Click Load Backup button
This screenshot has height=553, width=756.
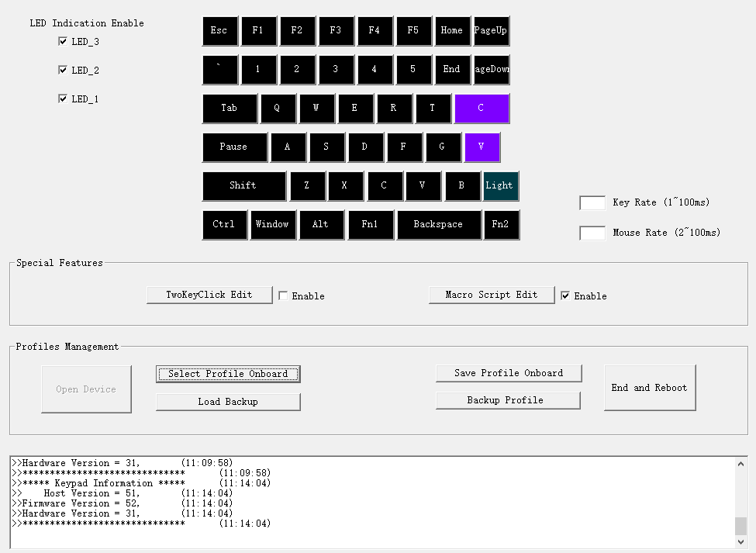(x=228, y=402)
